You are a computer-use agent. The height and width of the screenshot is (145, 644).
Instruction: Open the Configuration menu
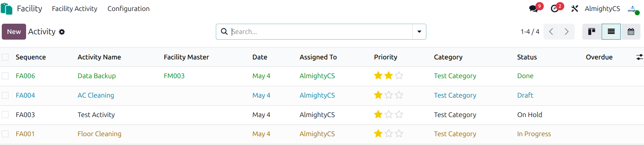tap(128, 8)
